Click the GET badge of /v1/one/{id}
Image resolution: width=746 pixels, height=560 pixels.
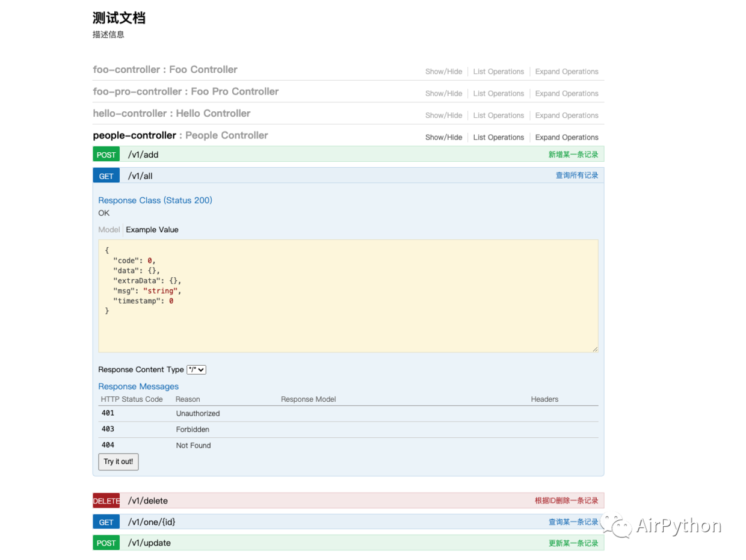click(x=106, y=522)
